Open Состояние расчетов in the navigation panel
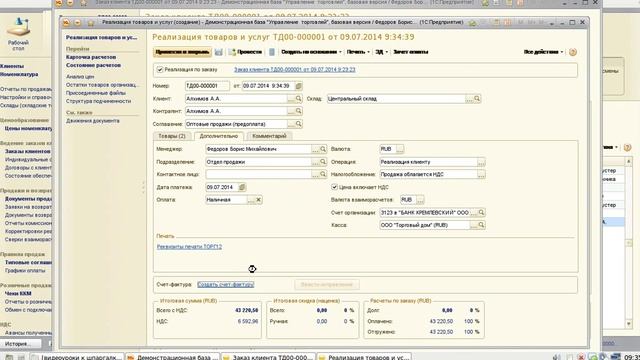This screenshot has width=640, height=360. pyautogui.click(x=93, y=65)
